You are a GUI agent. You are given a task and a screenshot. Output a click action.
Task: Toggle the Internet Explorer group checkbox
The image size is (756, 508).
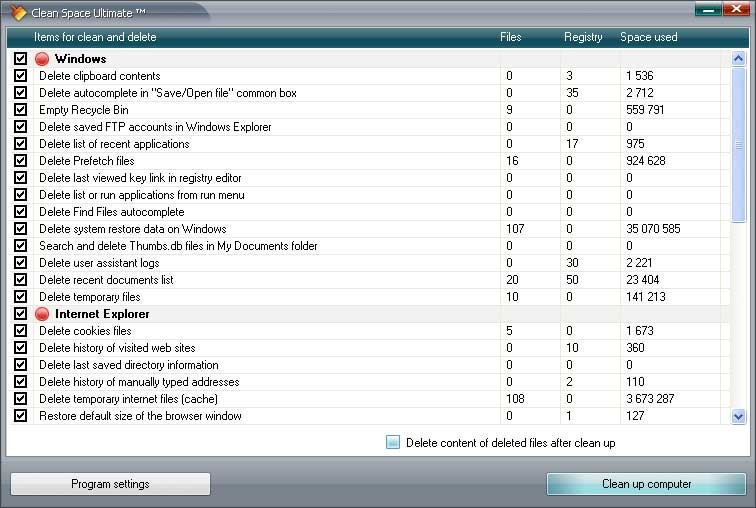click(20, 314)
